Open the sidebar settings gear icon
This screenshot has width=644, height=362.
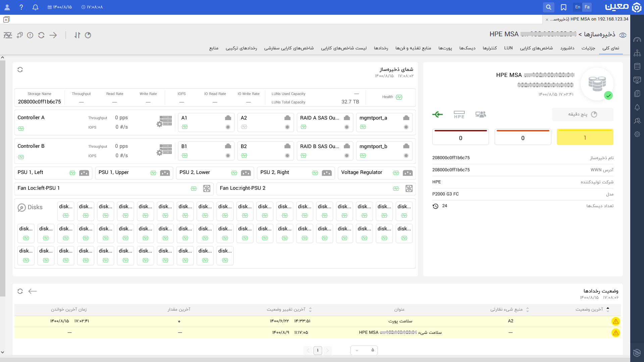click(x=637, y=134)
